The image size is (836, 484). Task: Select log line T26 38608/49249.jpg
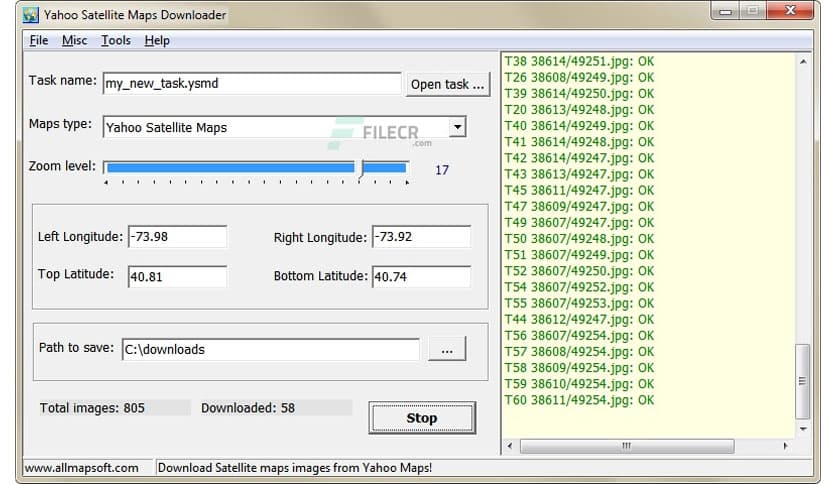(579, 77)
